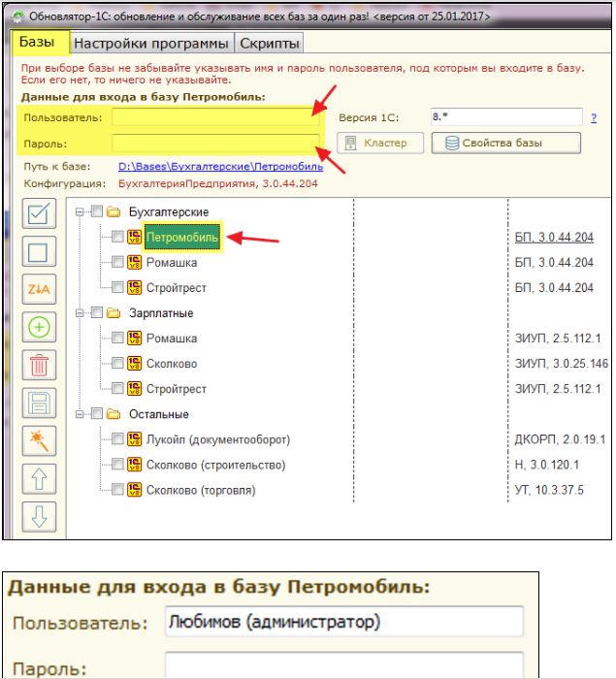Check the Ромашка box under Бухгалтерские

point(117,262)
